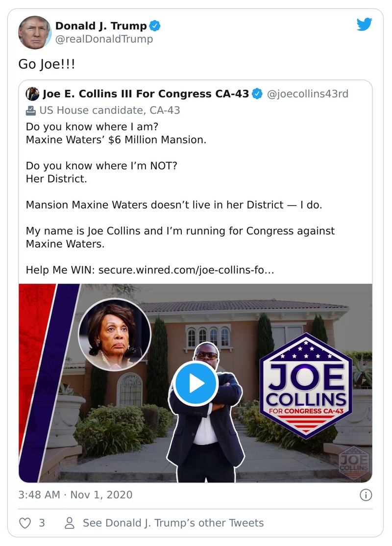Click the circular Maxine Waters portrait in video
The height and width of the screenshot is (546, 392).
115,334
